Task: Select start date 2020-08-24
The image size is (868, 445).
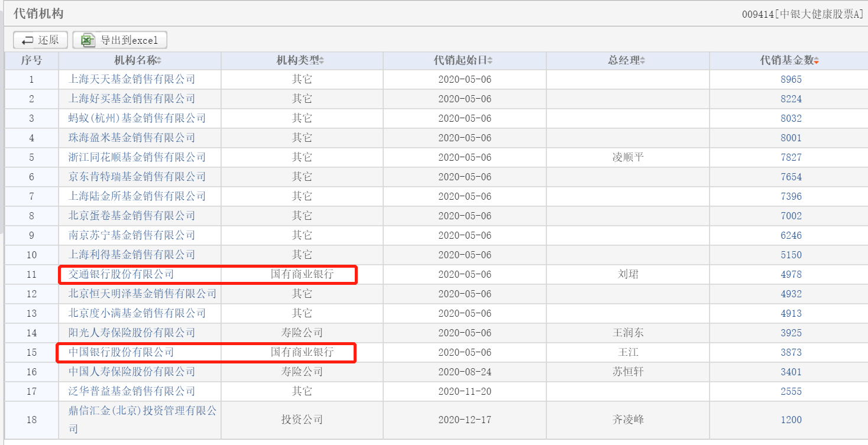Action: click(x=465, y=372)
